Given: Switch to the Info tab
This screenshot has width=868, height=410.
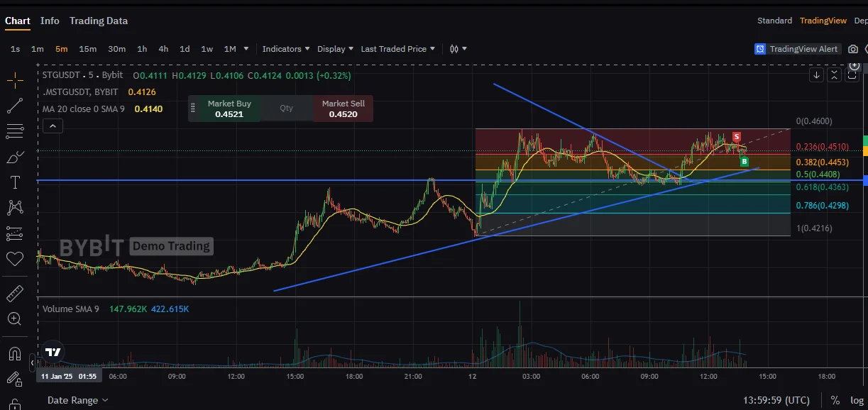Looking at the screenshot, I should [x=50, y=21].
